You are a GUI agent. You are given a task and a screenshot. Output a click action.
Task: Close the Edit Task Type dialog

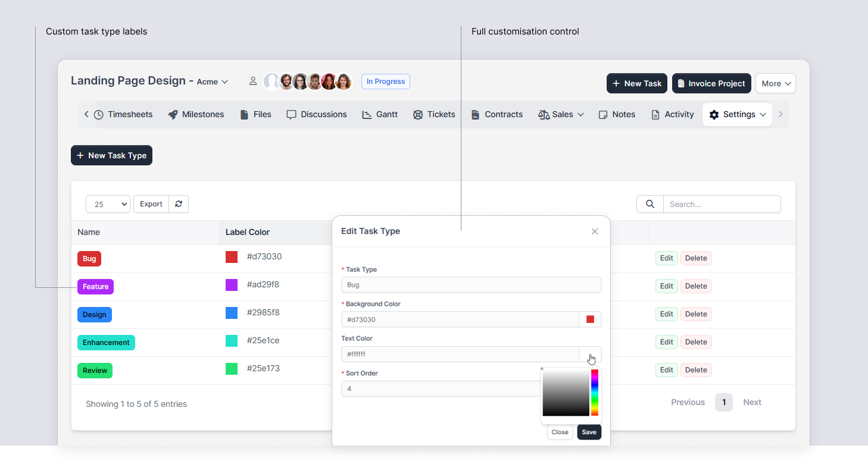(x=595, y=231)
